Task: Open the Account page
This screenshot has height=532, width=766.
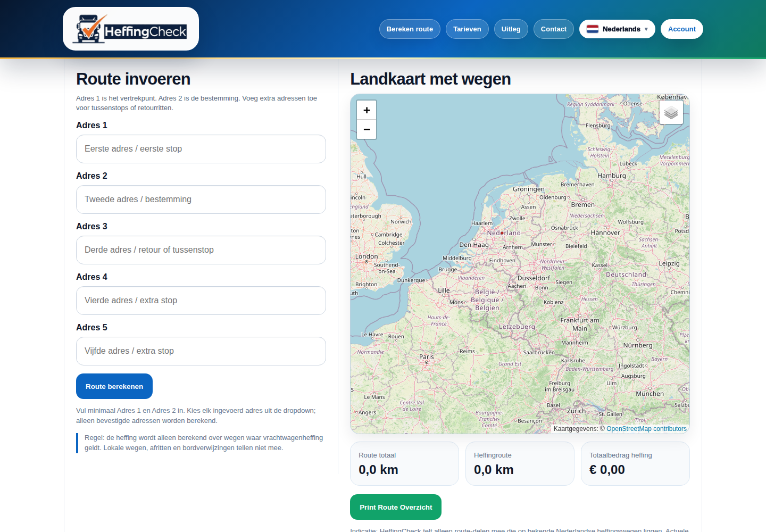Action: click(x=681, y=29)
